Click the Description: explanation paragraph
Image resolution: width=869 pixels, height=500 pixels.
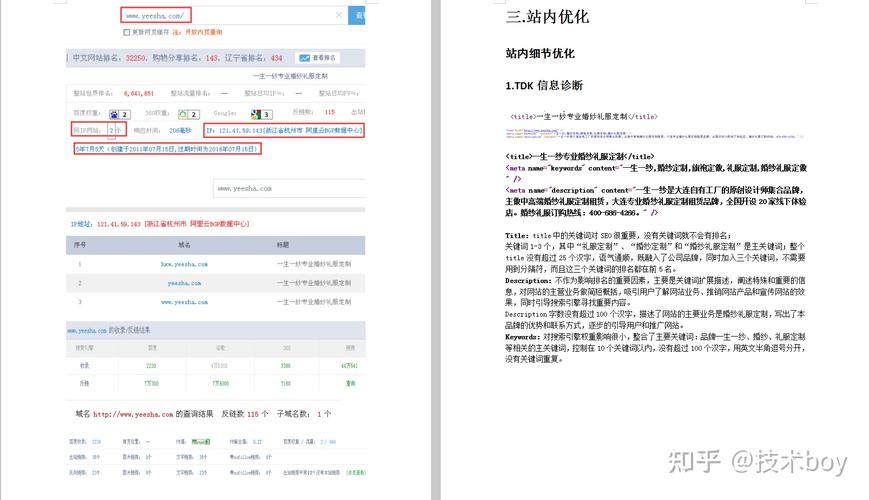[655, 303]
